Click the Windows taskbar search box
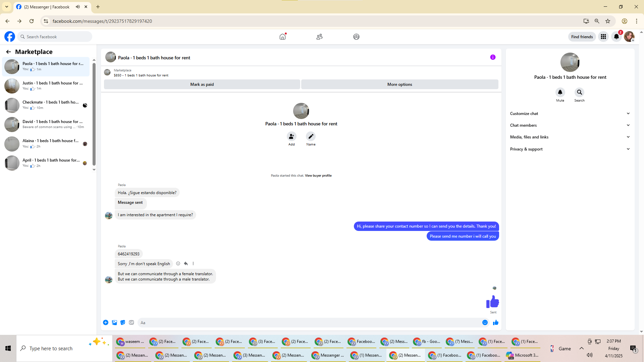The image size is (644, 362). click(x=64, y=349)
